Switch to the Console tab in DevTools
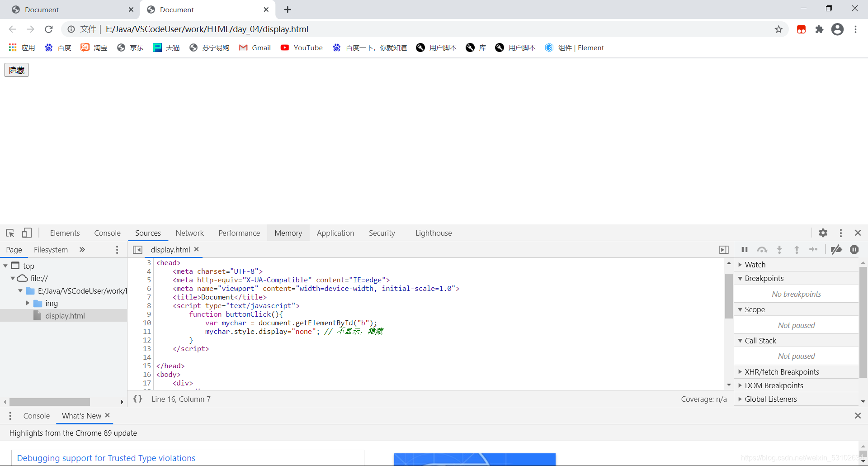868x466 pixels. point(107,233)
